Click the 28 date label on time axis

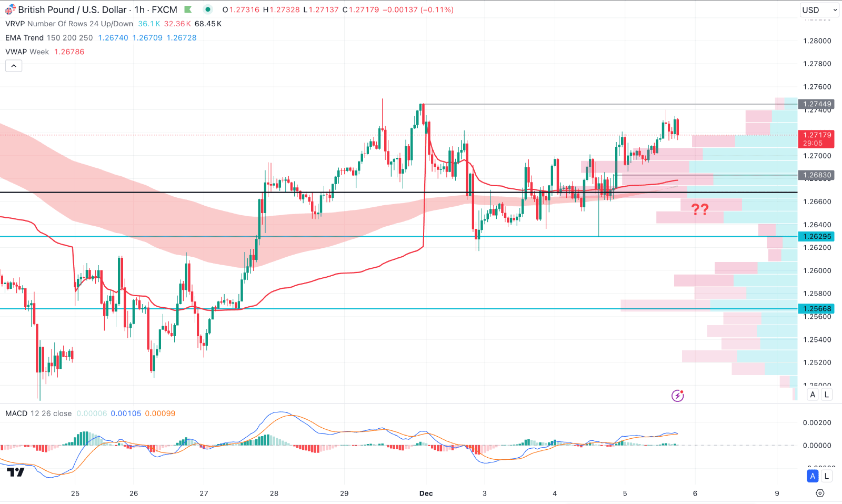(x=274, y=493)
